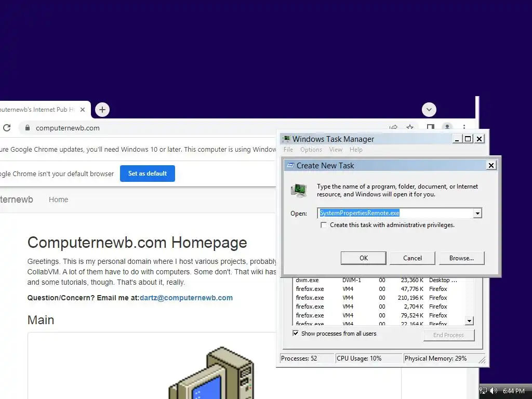Click the 6:44 PM clock
Screen dimensions: 532x399
pos(514,391)
